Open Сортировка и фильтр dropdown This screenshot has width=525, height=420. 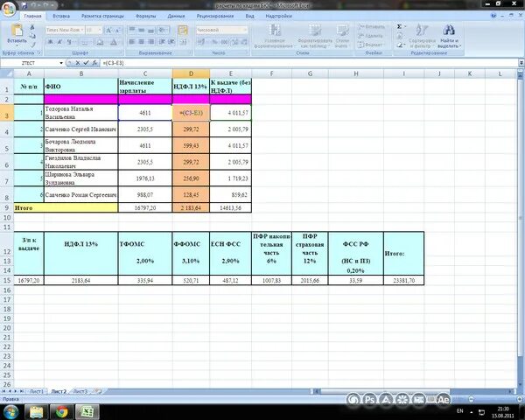pyautogui.click(x=422, y=37)
